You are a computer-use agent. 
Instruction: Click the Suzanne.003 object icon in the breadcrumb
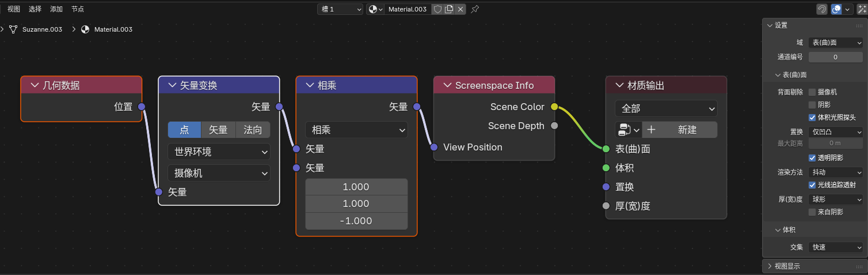pyautogui.click(x=13, y=29)
